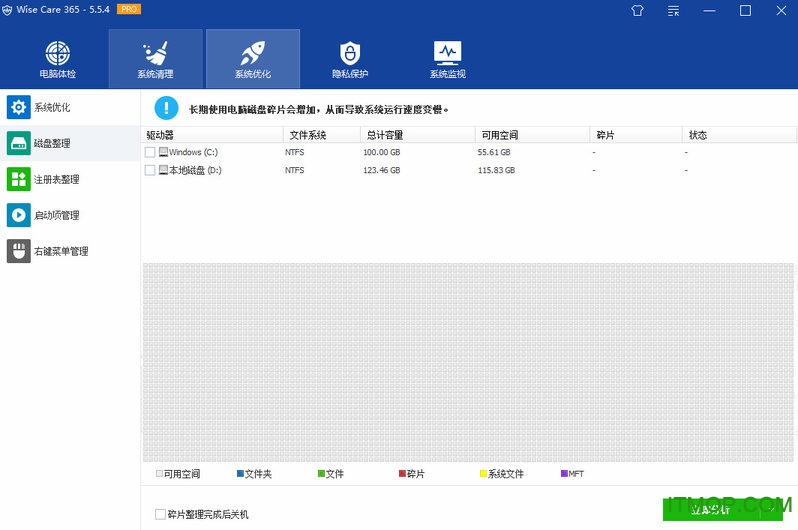Open 注册表整理 registry defrag sidebar item
Screen dimensions: 798x530
[x=70, y=179]
